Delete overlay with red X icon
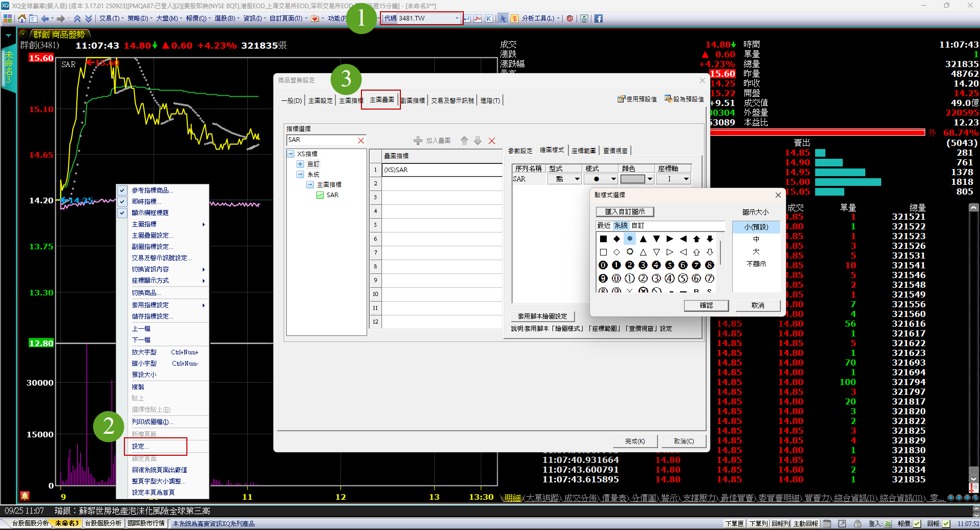 [x=492, y=141]
